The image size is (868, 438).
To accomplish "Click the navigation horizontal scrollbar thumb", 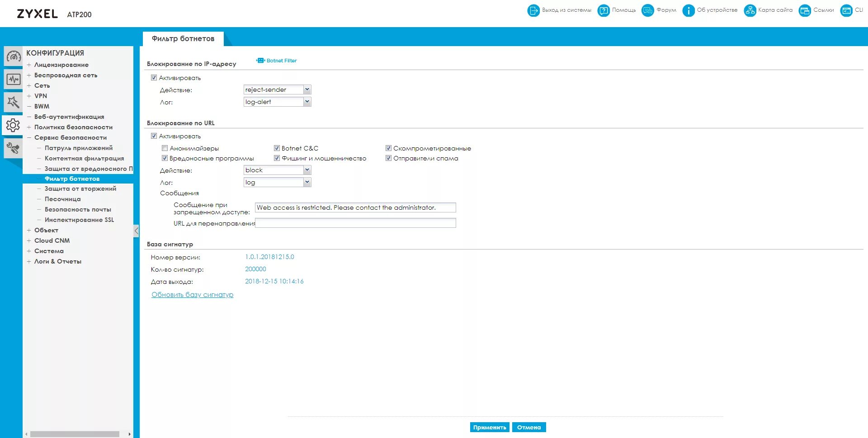I will (x=75, y=434).
